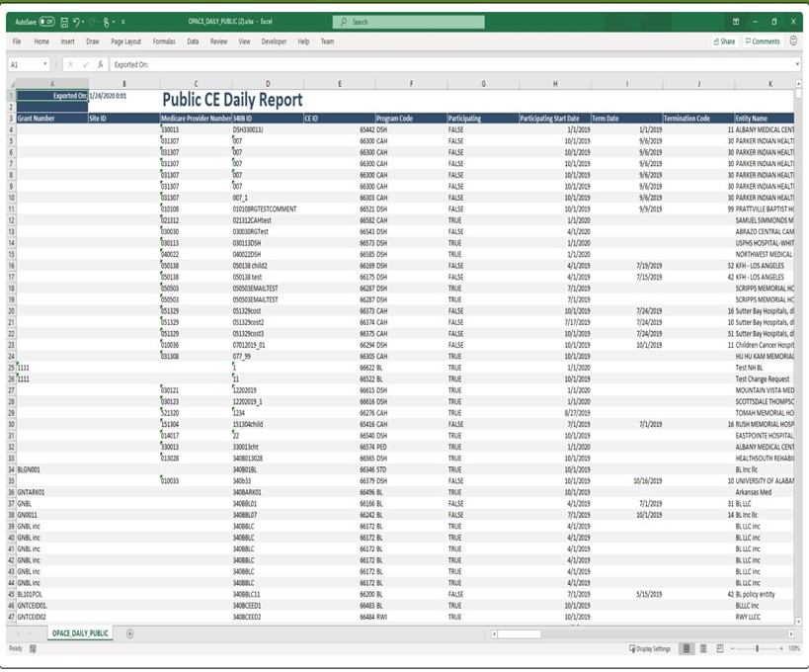Image resolution: width=809 pixels, height=672 pixels.
Task: Click the vertical scroll up arrow
Action: [x=799, y=83]
